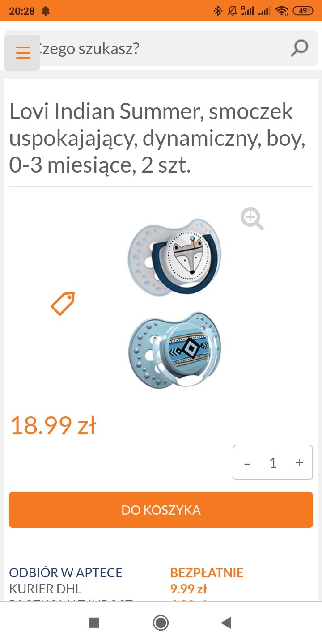Tap Android recent apps square button
Image resolution: width=322 pixels, height=644 pixels.
tap(94, 623)
